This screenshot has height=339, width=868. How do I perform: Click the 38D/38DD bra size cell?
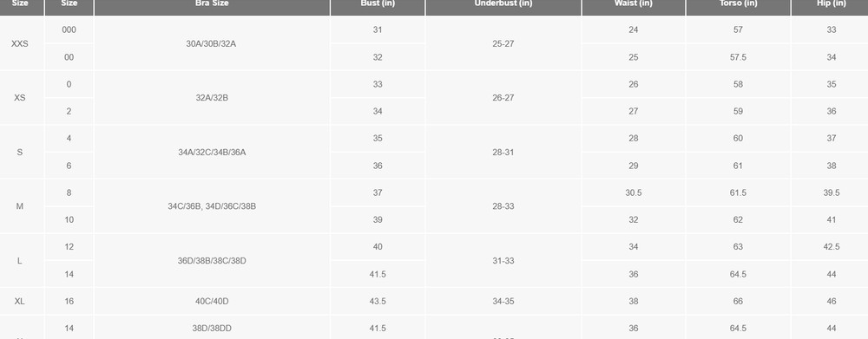tap(212, 328)
